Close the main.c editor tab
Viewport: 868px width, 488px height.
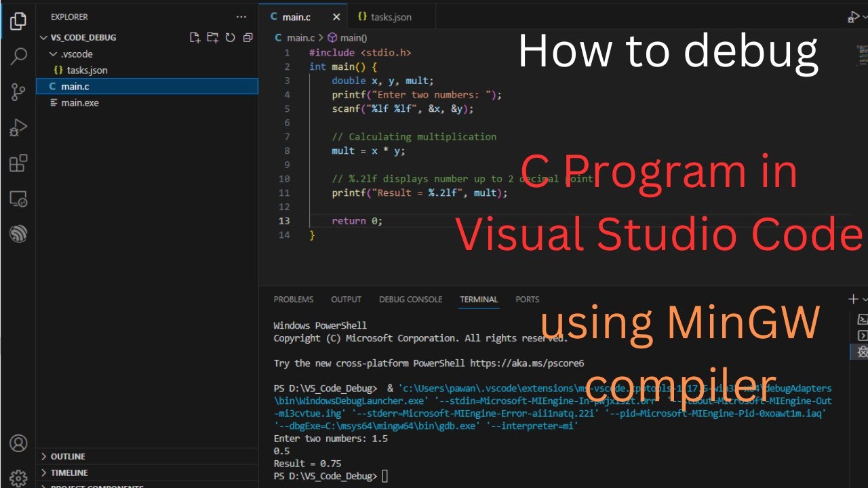336,17
